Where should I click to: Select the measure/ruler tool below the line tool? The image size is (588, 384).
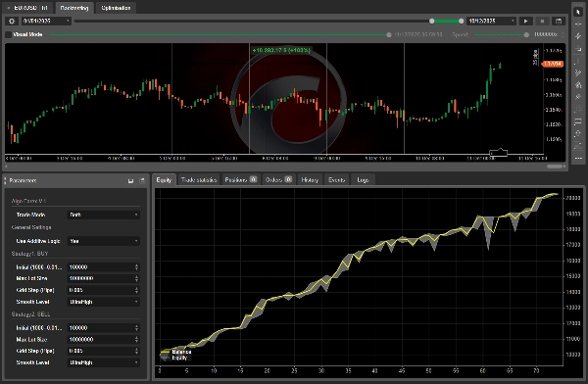click(x=578, y=48)
